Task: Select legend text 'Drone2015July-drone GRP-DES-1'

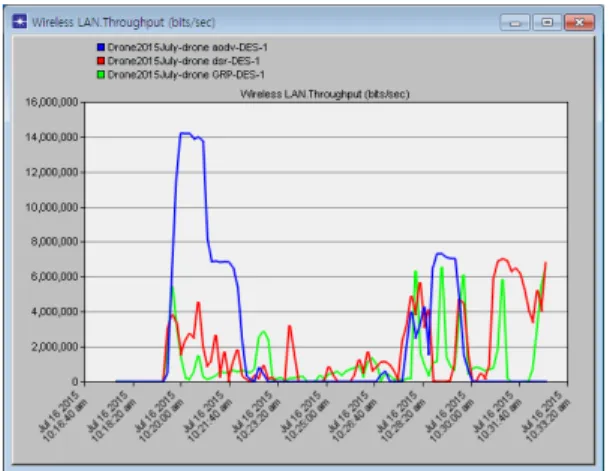Action: coord(186,75)
